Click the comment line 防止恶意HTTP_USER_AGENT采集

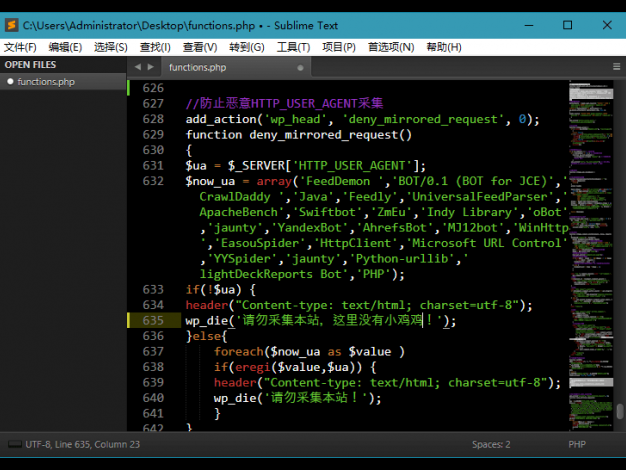click(x=284, y=103)
